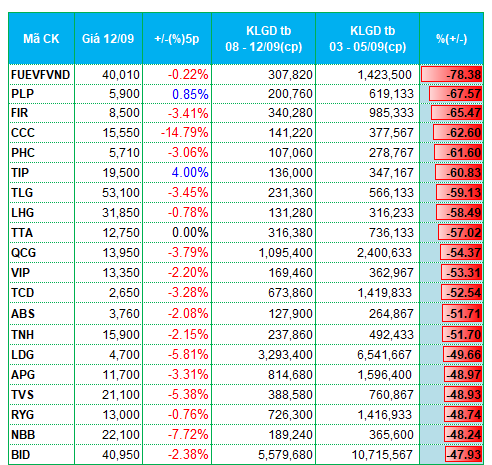Click the BID ticker symbol

(x=21, y=455)
